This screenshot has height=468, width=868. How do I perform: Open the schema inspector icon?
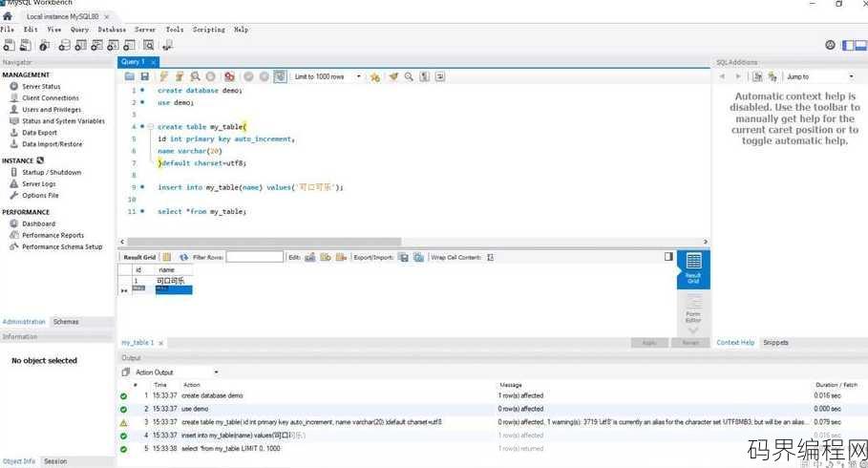pos(45,46)
